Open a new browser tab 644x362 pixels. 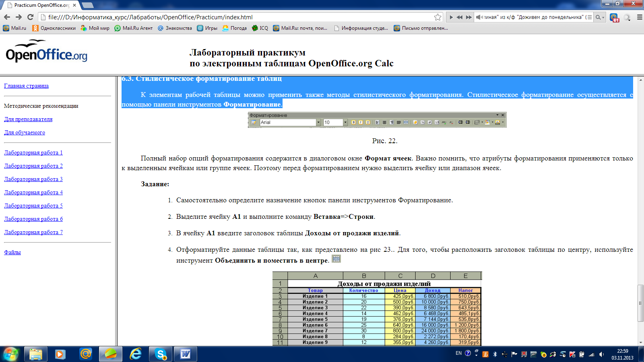(x=87, y=5)
